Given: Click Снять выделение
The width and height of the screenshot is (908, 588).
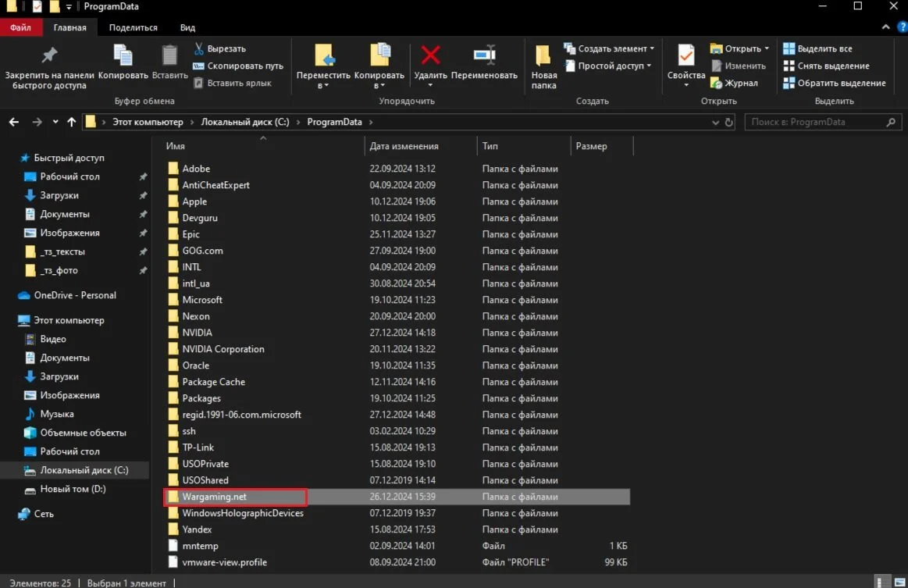Looking at the screenshot, I should tap(826, 66).
